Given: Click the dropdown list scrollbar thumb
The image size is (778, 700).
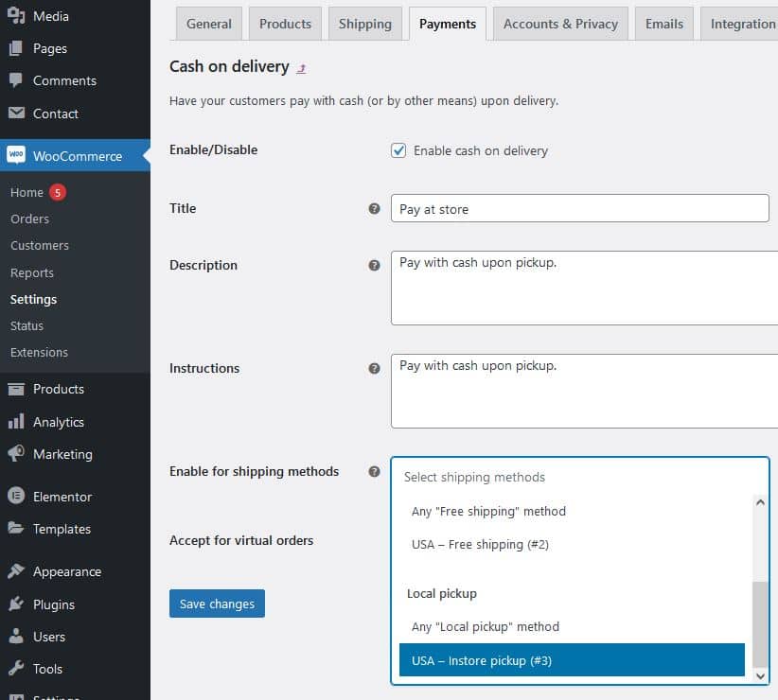Looking at the screenshot, I should coord(760,624).
